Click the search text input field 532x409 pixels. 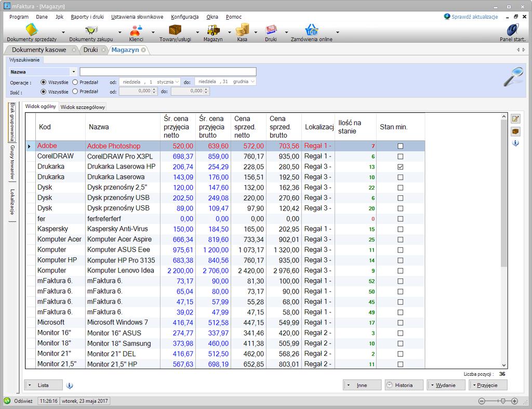[x=168, y=72]
